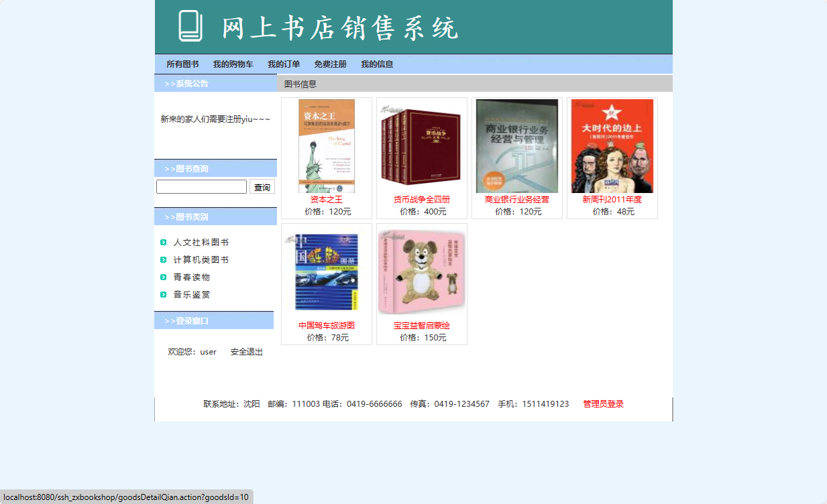
Task: Open the 所有图书 navigation menu item
Action: 182,64
